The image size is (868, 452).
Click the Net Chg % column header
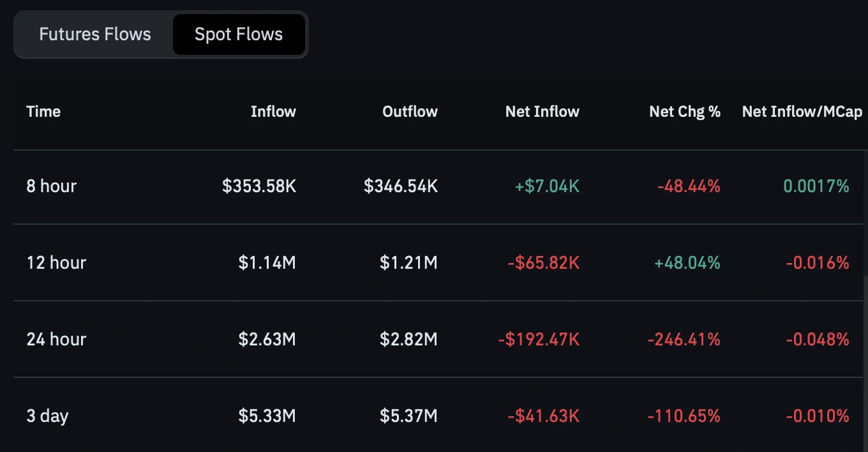point(685,112)
